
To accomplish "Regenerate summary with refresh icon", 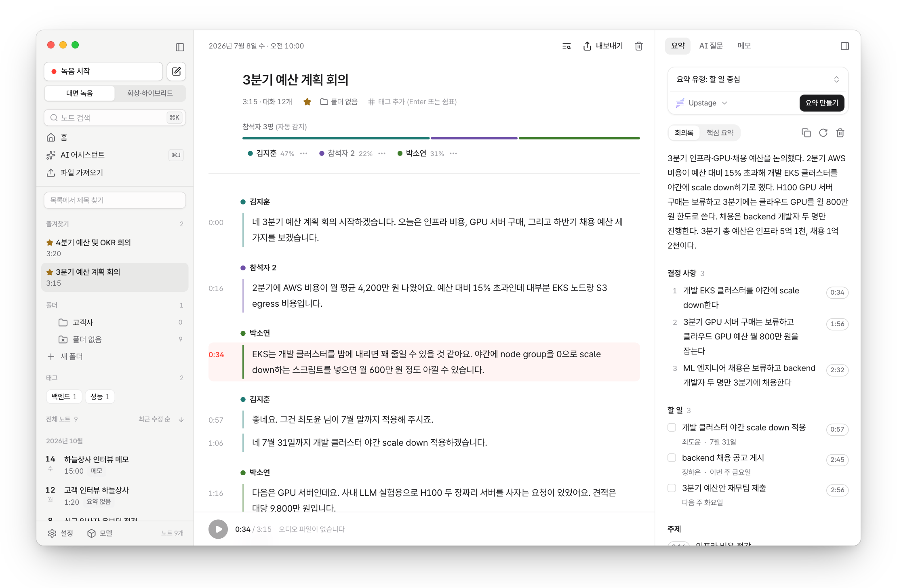I will coord(823,133).
